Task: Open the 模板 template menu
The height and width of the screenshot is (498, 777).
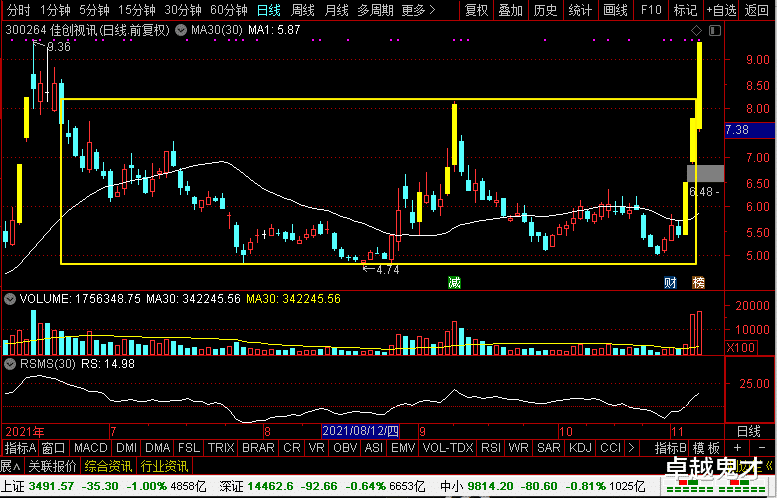Action: 706,448
